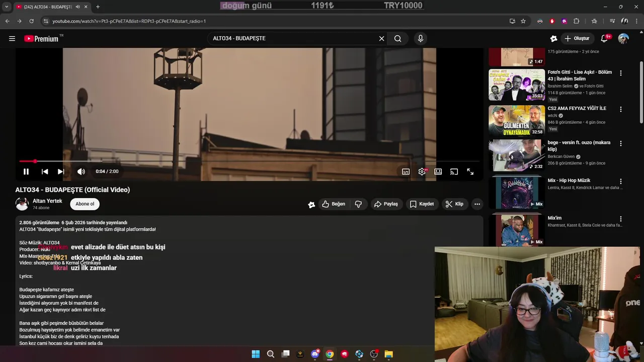
Task: Click the sparkle icon beside Beğen
Action: (x=311, y=204)
